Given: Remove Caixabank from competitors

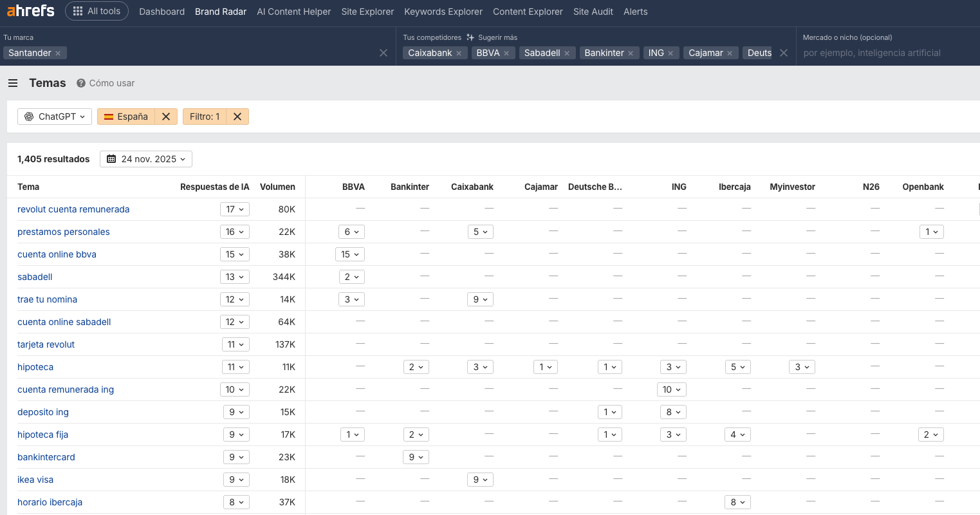Looking at the screenshot, I should [x=459, y=53].
